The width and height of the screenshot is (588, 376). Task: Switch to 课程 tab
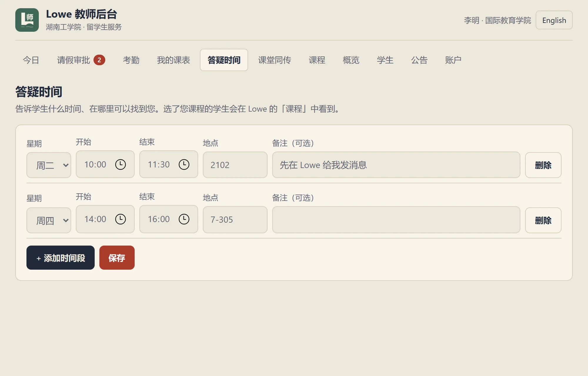[317, 60]
